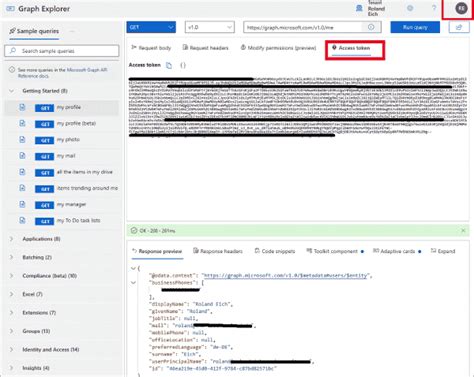This screenshot has height=377, width=474.
Task: Select the Sample queries tab
Action: [x=34, y=31]
